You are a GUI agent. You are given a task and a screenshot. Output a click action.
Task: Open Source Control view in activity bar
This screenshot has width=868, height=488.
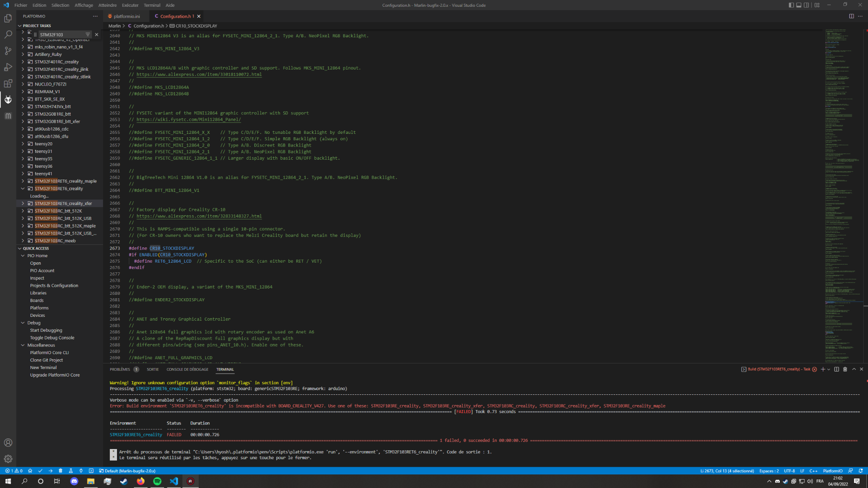8,51
